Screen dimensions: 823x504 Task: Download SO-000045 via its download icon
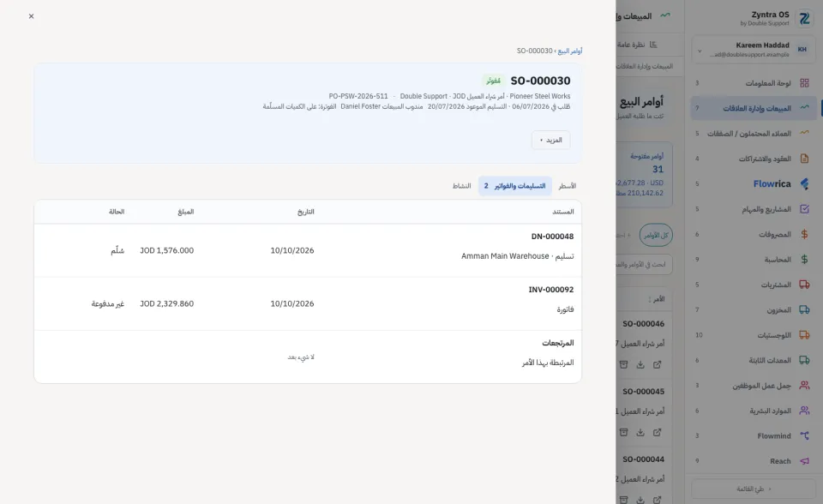(640, 432)
